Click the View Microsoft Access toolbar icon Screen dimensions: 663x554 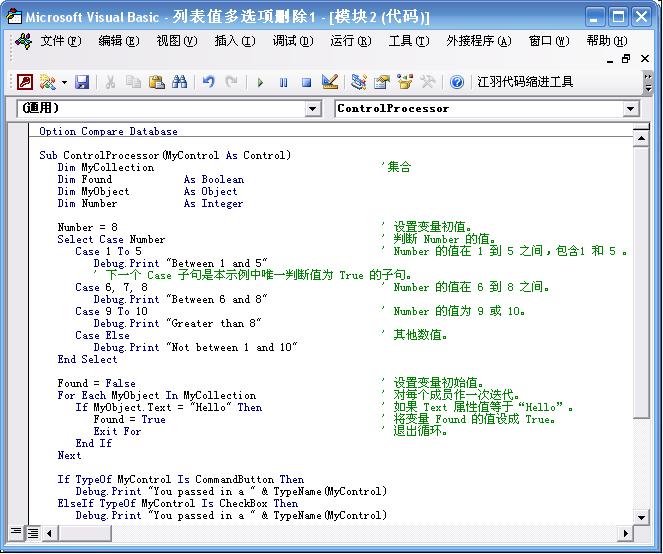(25, 82)
